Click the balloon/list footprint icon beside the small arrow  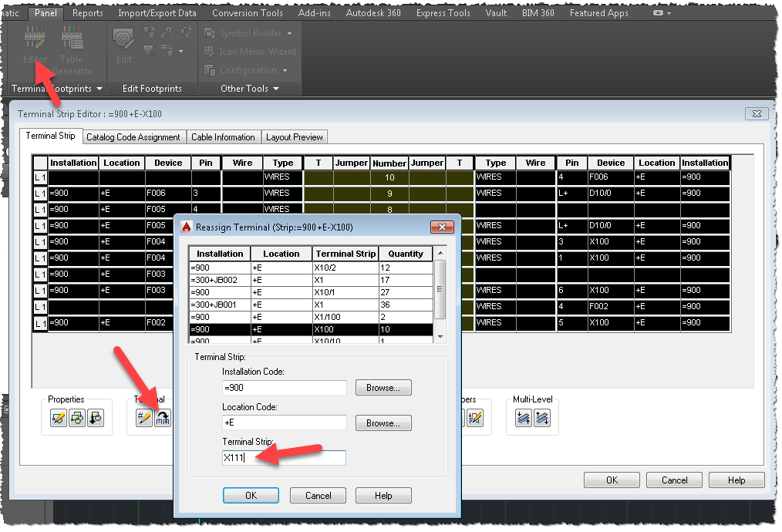167,50
